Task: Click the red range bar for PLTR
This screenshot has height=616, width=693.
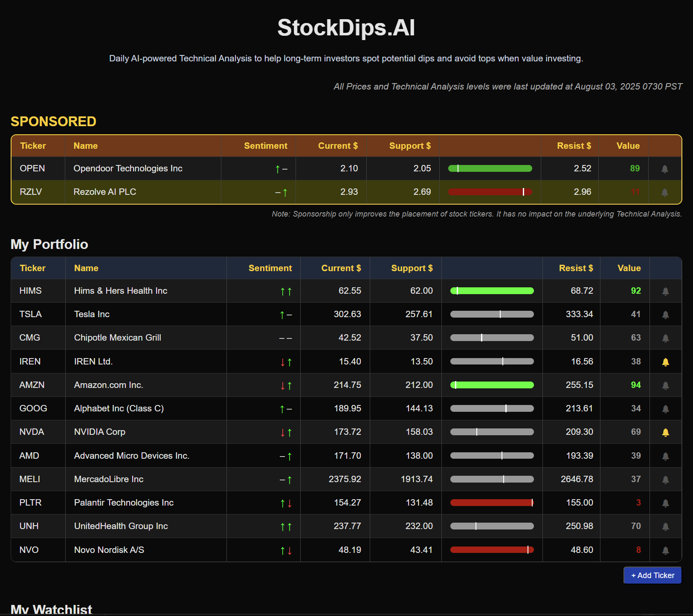Action: point(492,503)
